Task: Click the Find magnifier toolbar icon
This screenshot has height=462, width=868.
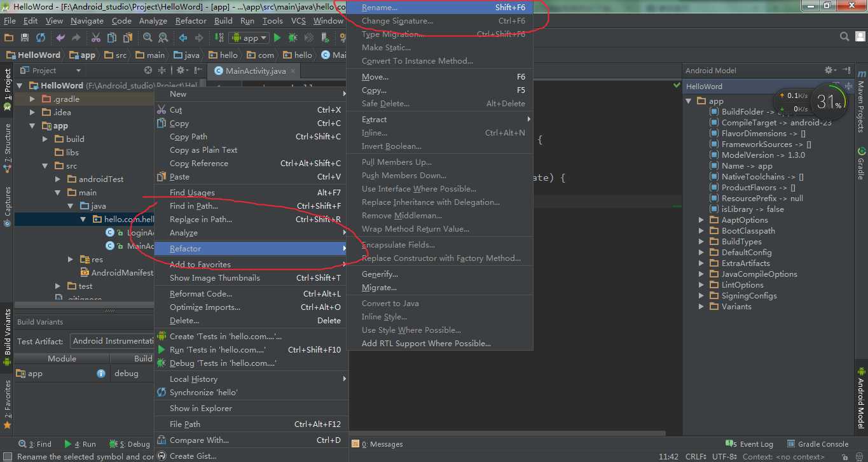Action: coord(148,38)
